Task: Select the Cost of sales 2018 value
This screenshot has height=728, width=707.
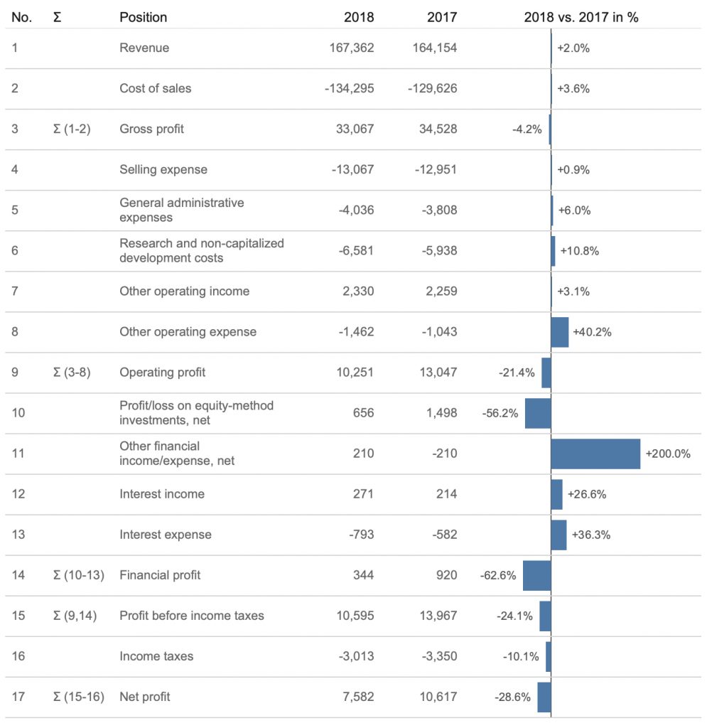Action: (350, 88)
